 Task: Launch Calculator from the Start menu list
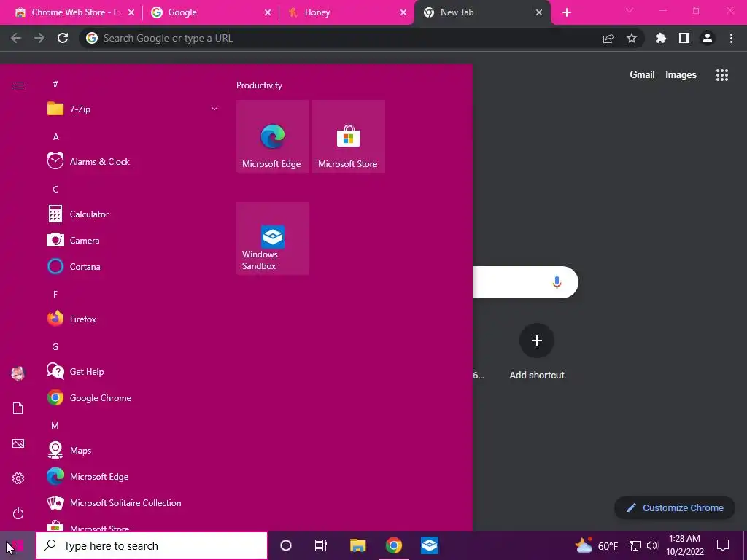133,214
